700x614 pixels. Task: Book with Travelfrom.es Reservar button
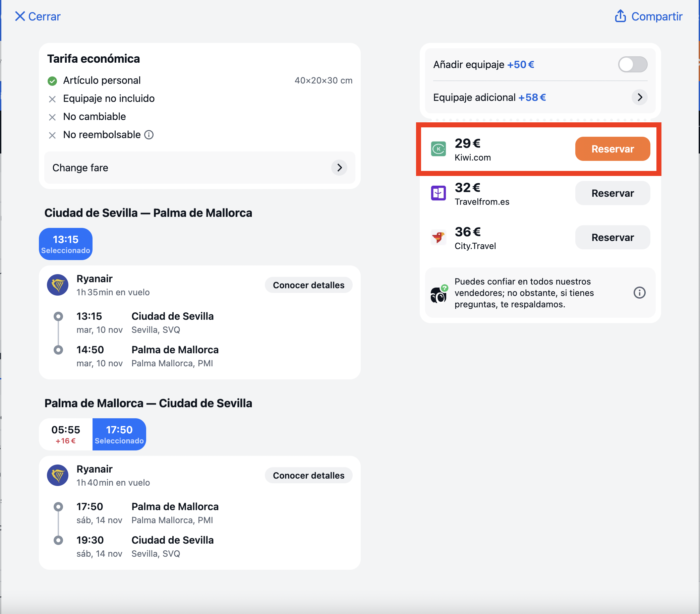[612, 193]
